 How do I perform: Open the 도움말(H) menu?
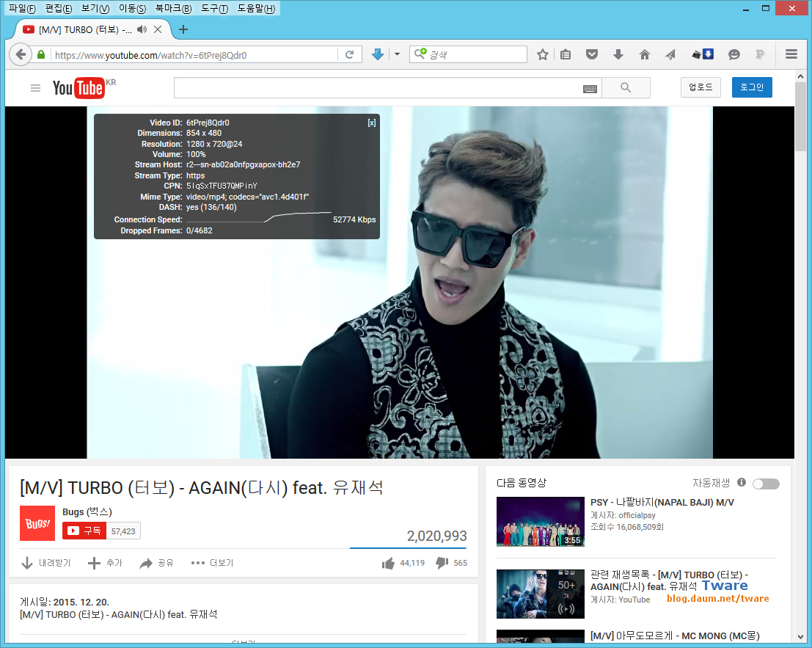pyautogui.click(x=256, y=8)
